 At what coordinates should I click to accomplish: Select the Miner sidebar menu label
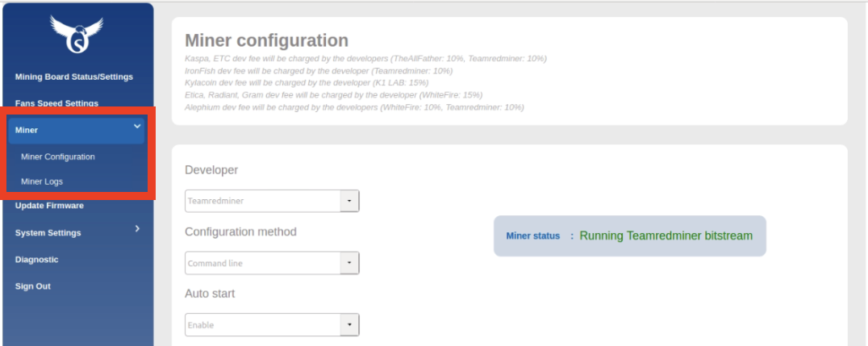coord(27,130)
